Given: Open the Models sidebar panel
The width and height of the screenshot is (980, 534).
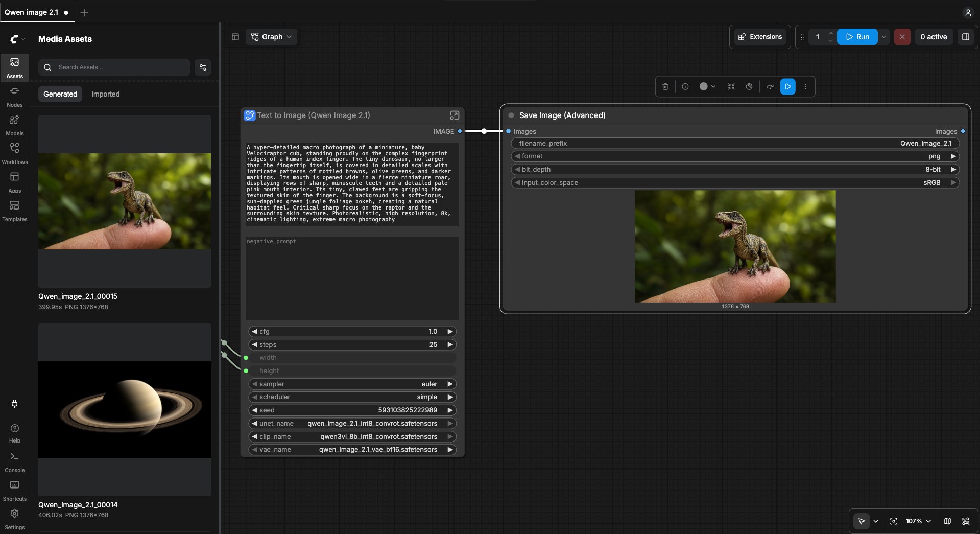Looking at the screenshot, I should 14,125.
